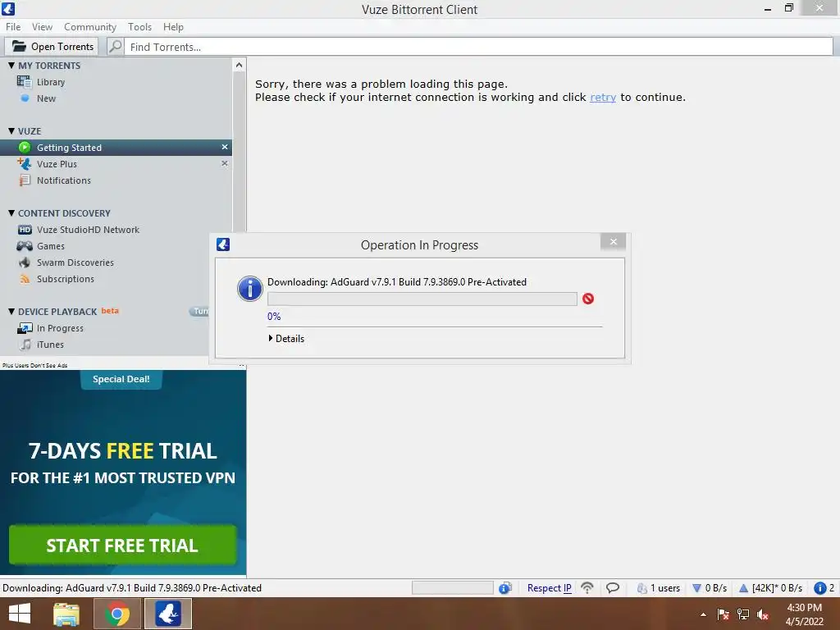
Task: Click the status bar progress bar
Action: pos(453,588)
